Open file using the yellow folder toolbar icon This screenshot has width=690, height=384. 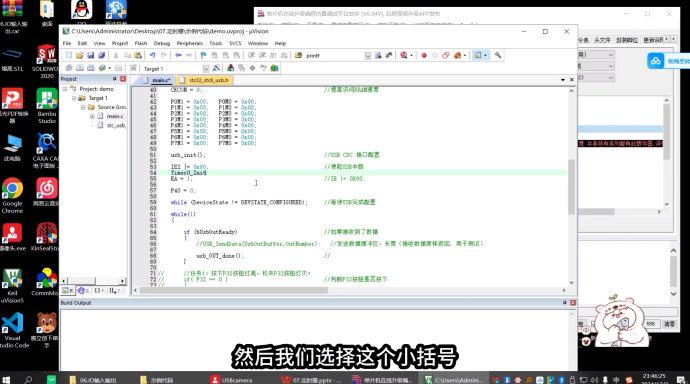tap(79, 55)
